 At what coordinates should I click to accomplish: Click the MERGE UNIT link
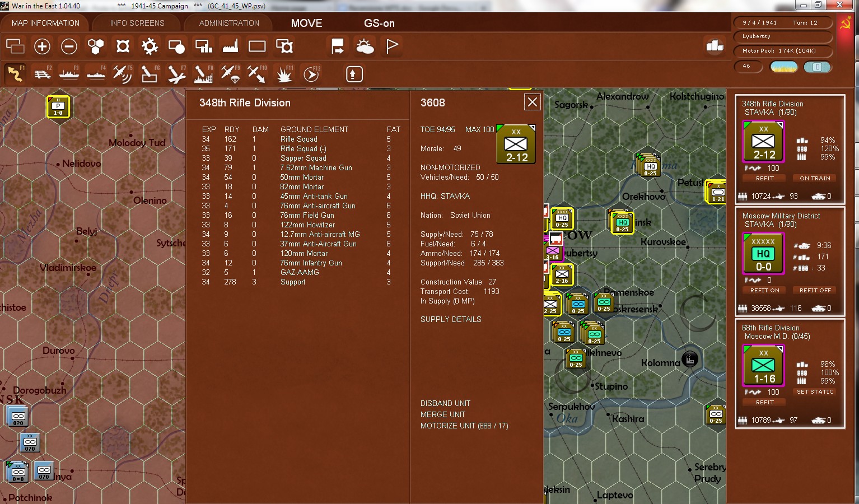tap(443, 414)
